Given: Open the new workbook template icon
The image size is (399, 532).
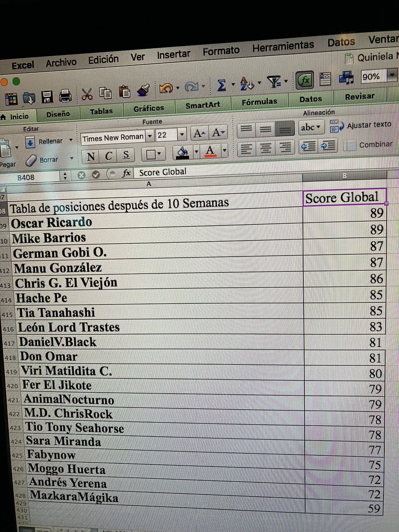Looking at the screenshot, I should (x=11, y=99).
